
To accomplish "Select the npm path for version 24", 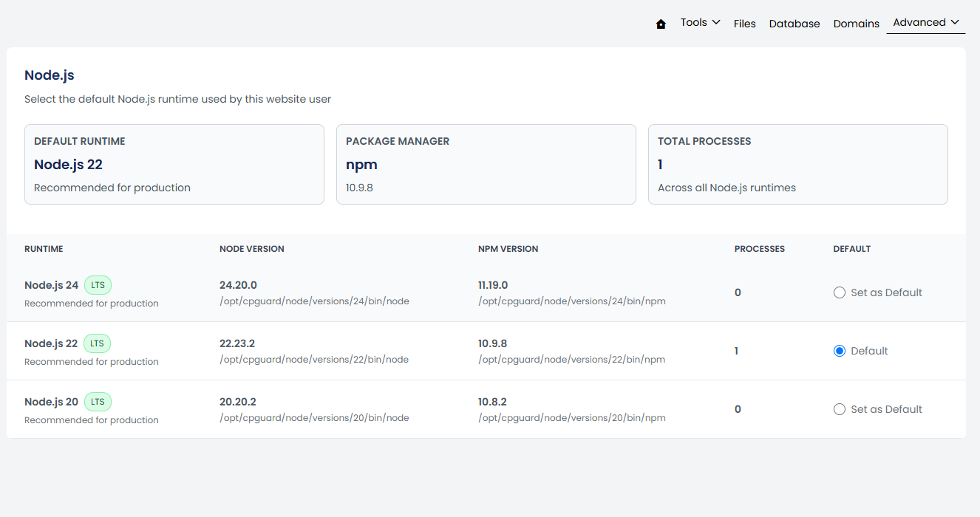I will coord(572,301).
